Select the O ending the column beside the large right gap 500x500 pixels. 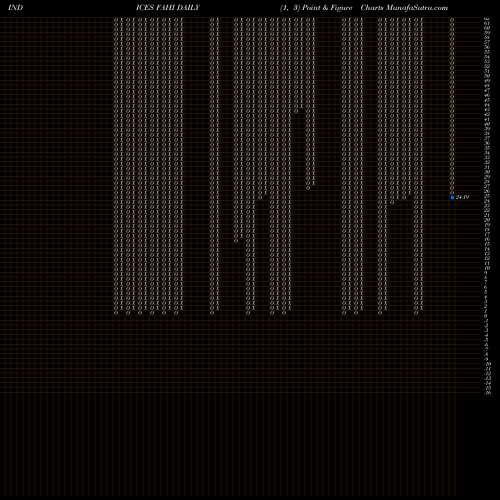[x=308, y=188]
